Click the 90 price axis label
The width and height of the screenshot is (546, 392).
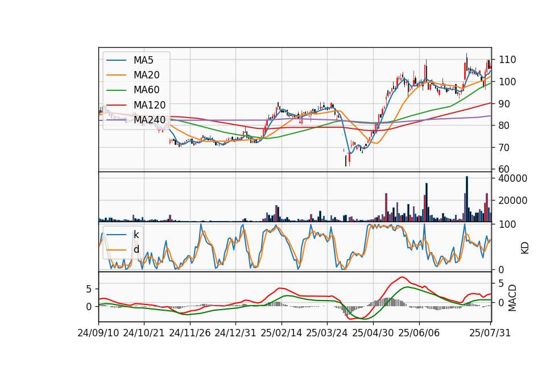point(504,104)
